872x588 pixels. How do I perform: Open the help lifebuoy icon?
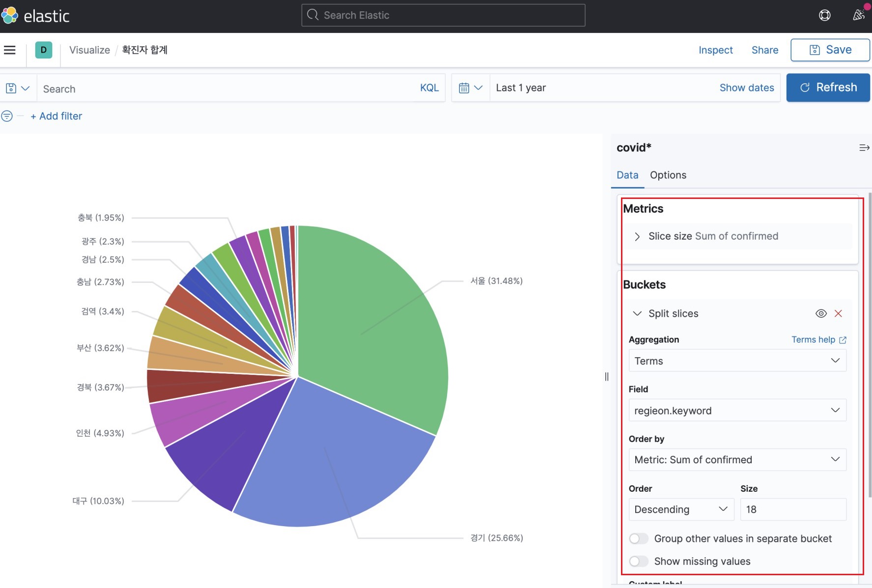tap(825, 15)
